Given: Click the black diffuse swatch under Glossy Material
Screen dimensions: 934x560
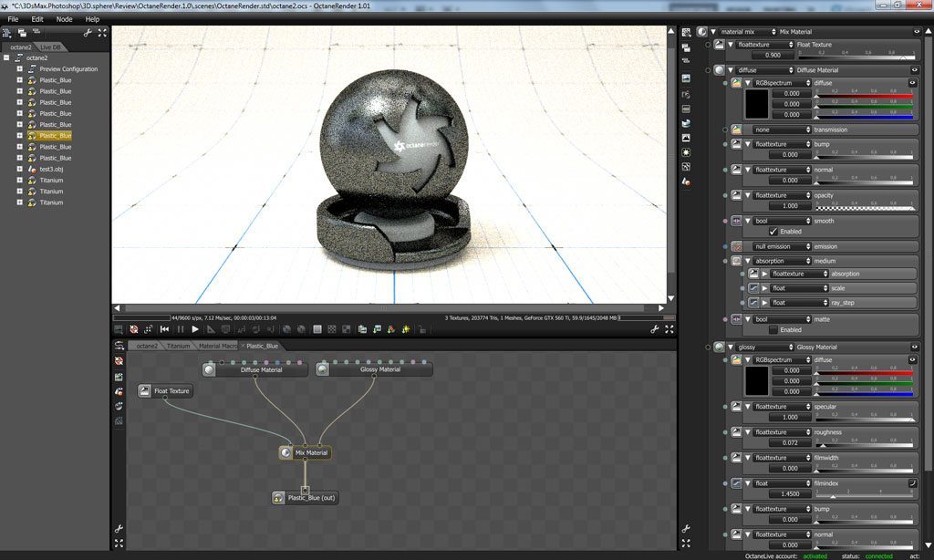Looking at the screenshot, I should pyautogui.click(x=756, y=381).
